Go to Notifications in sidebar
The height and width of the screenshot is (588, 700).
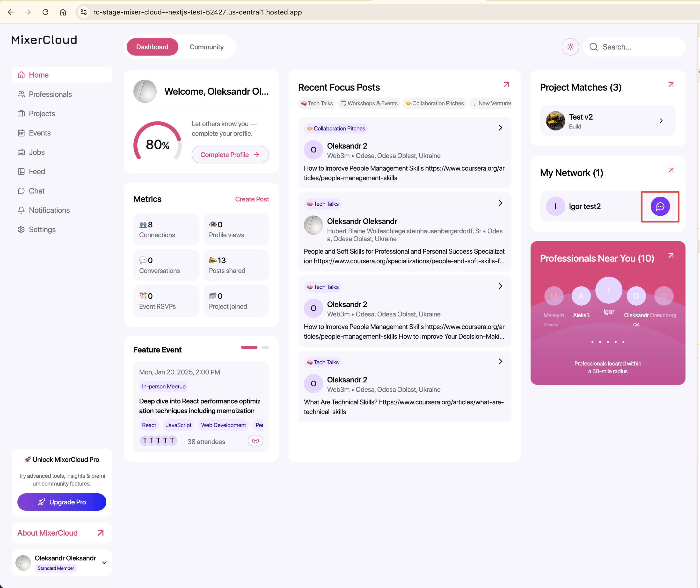[x=49, y=210]
